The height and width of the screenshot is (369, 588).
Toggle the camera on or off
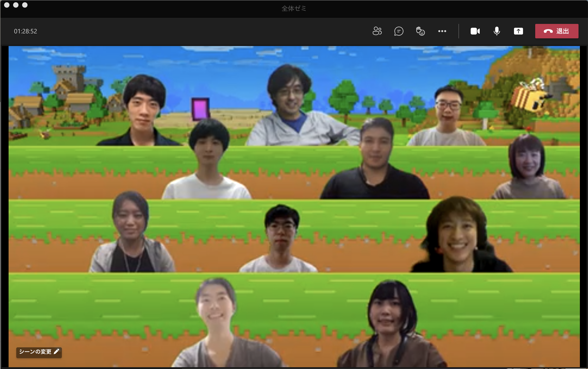click(475, 31)
